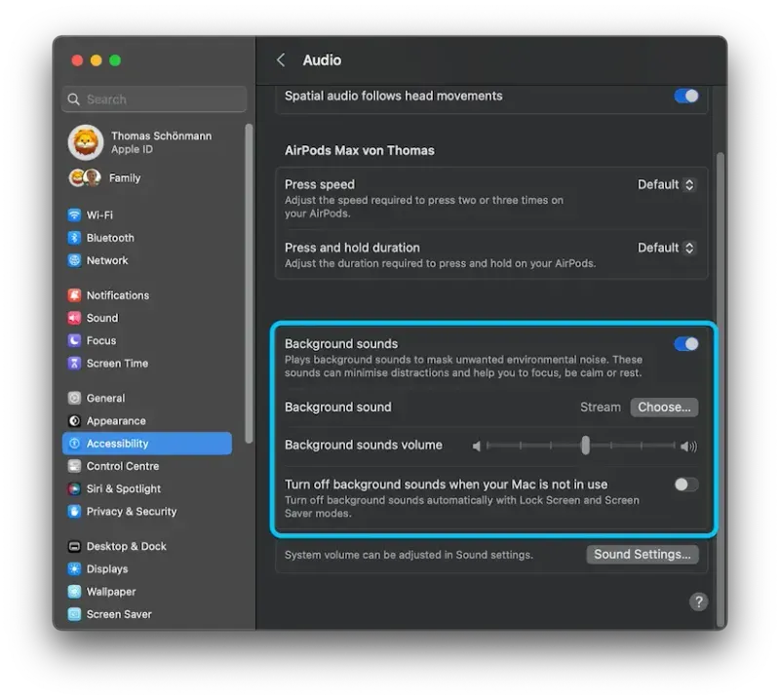Click the Wi-Fi icon in sidebar

tap(74, 214)
